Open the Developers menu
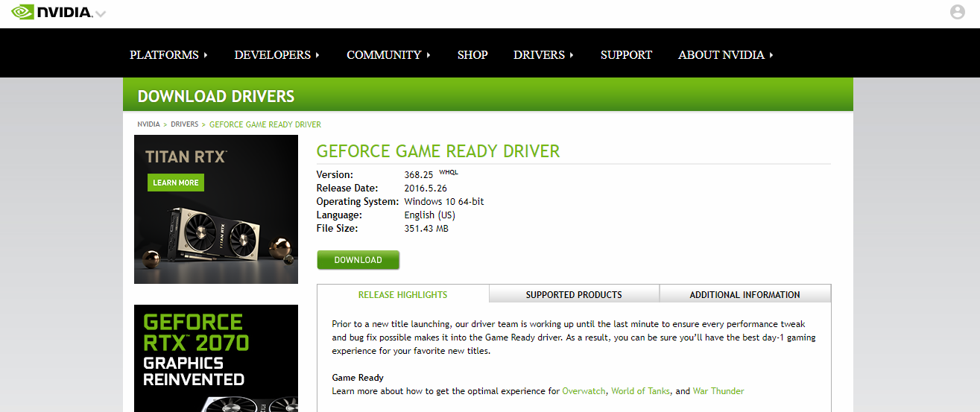This screenshot has height=412, width=980. (x=276, y=54)
